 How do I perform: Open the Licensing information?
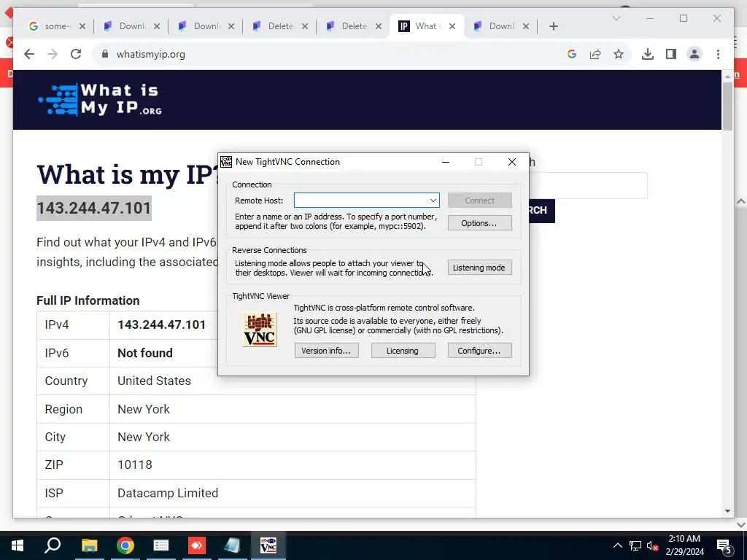pyautogui.click(x=403, y=351)
